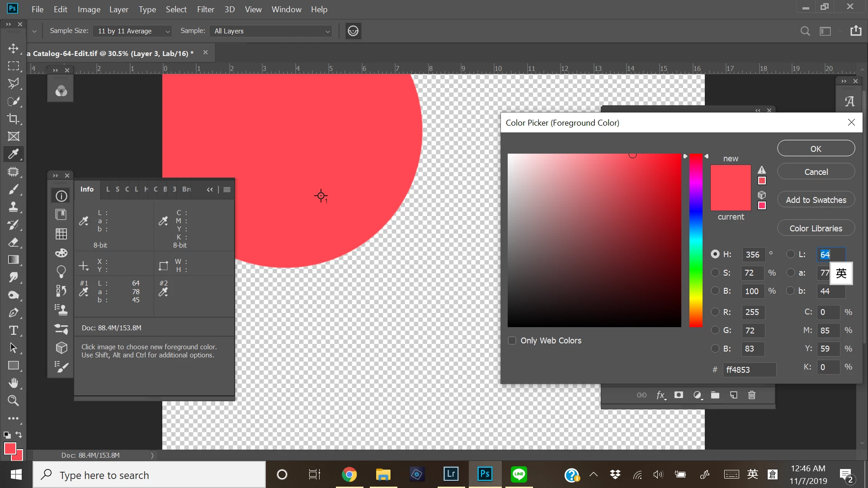This screenshot has height=488, width=868.
Task: Click the fx layer style icon
Action: coord(660,395)
